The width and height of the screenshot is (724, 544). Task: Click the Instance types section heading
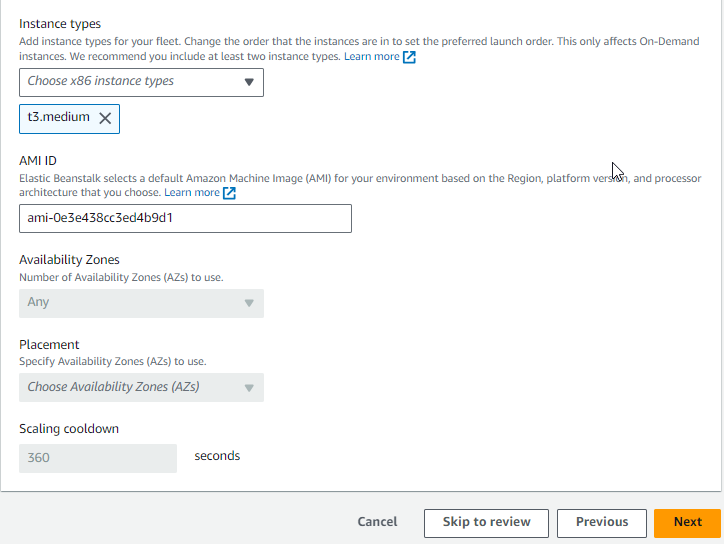point(60,24)
